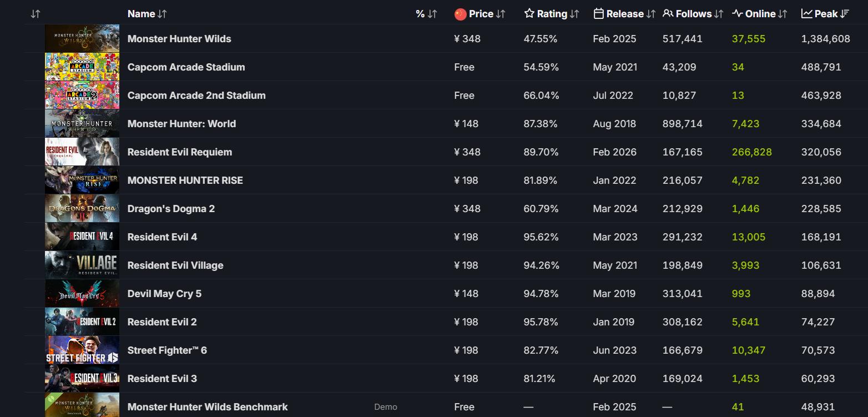The image size is (868, 417).
Task: Sort games by the Price column
Action: [481, 14]
